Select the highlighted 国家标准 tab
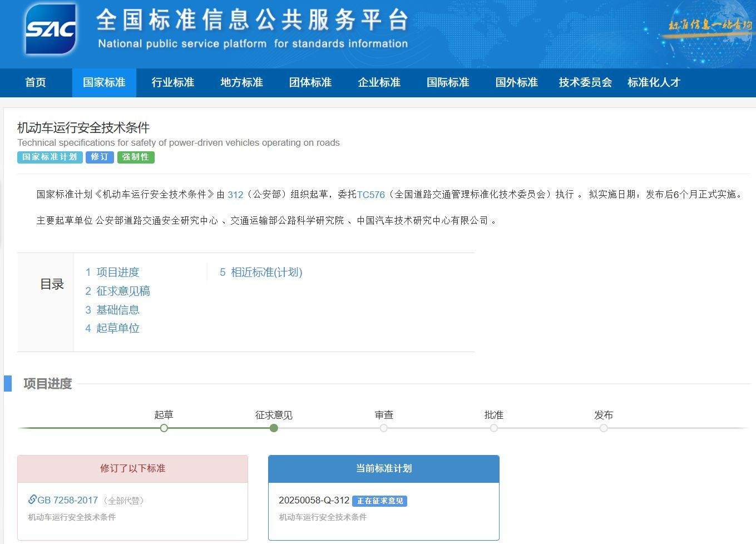This screenshot has width=756, height=544. click(x=103, y=82)
